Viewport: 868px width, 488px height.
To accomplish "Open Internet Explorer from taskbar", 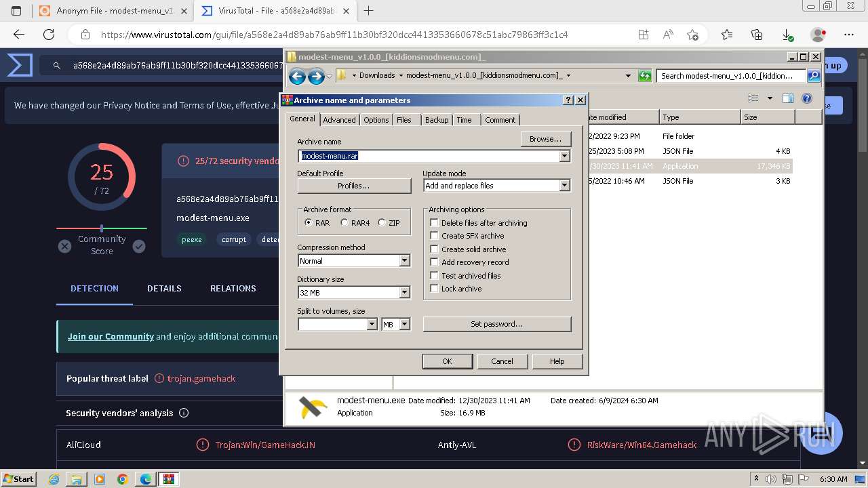I will (x=54, y=479).
